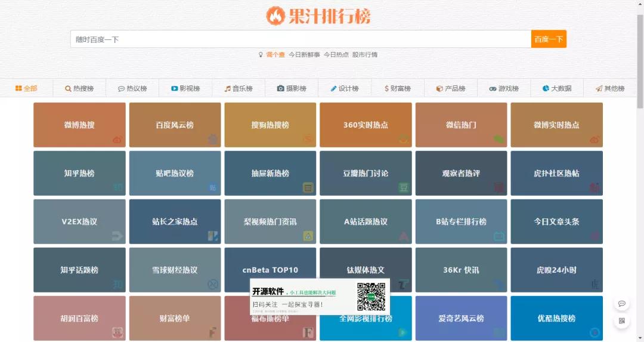
Task: Click the 随时百度一下 search input field
Action: pyautogui.click(x=301, y=39)
